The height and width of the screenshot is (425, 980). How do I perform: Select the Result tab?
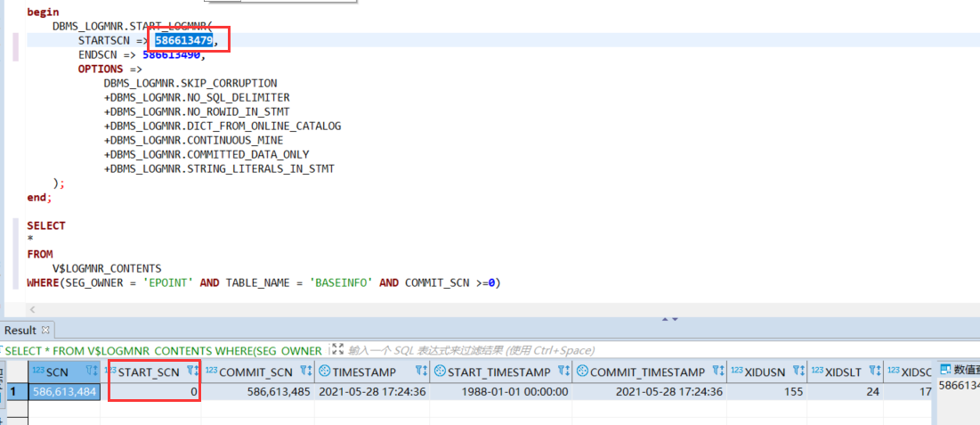click(20, 331)
